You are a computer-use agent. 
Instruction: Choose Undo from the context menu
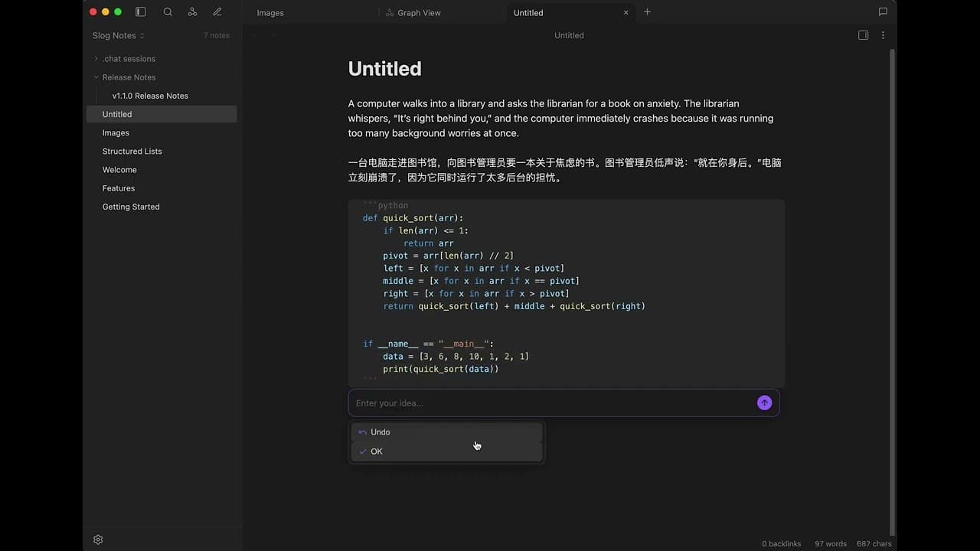[380, 432]
